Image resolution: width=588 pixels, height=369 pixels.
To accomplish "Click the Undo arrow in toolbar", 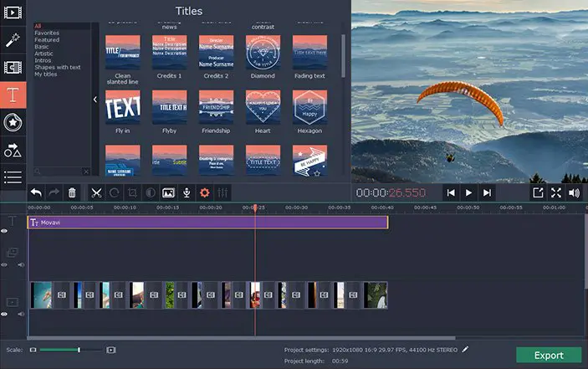I will point(36,192).
